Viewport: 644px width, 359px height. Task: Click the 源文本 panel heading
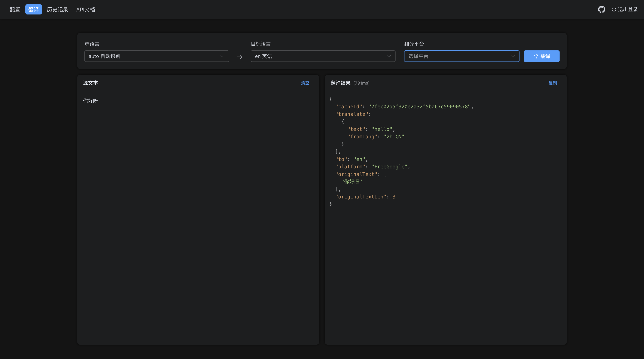[x=91, y=83]
